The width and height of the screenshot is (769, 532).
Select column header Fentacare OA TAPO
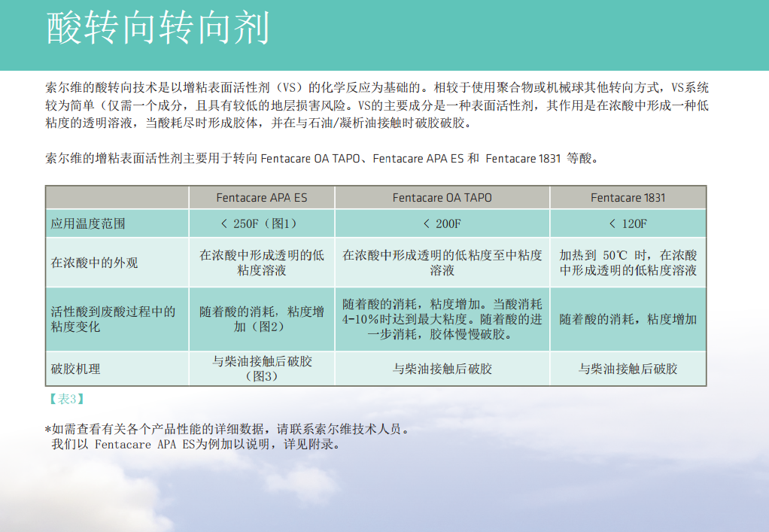(x=442, y=198)
